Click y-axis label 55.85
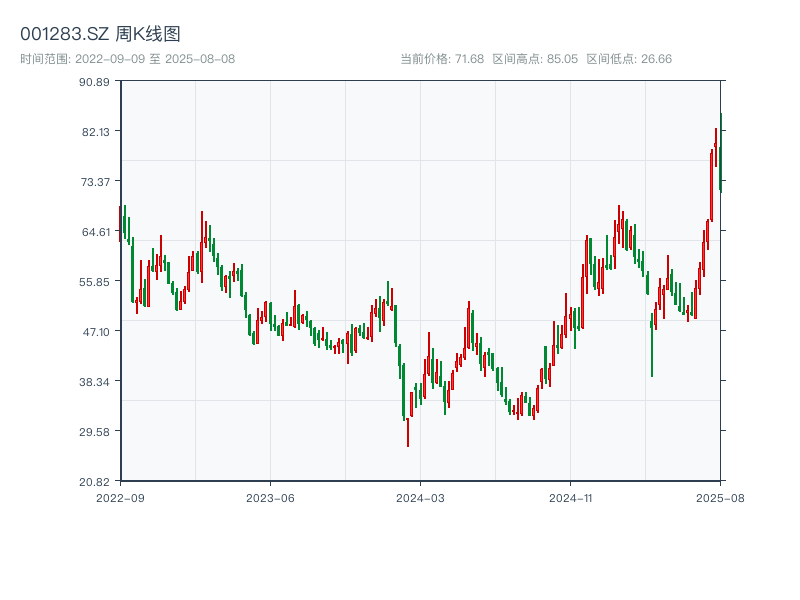Screen dimensions: 800x600 coord(94,282)
